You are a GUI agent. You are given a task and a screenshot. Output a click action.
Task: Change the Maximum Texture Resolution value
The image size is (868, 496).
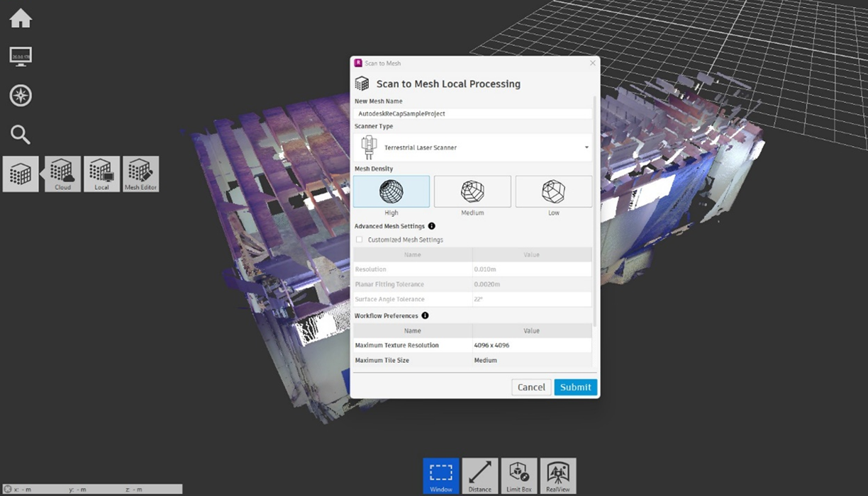tap(532, 345)
